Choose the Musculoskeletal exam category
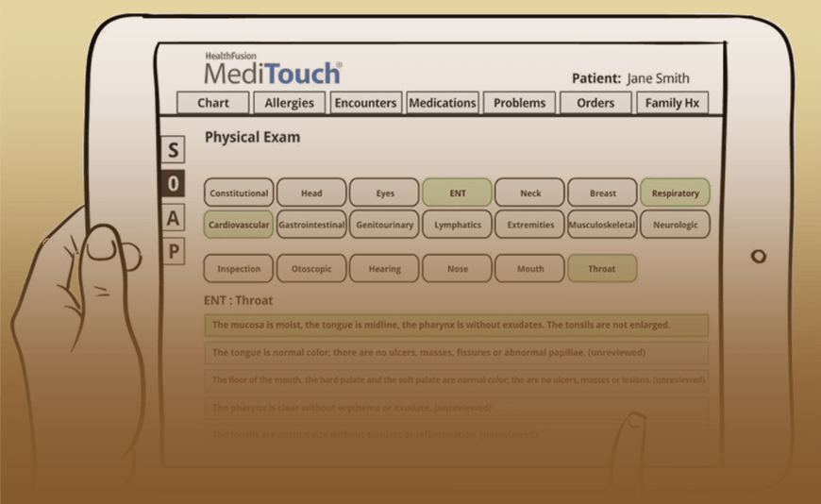 click(x=603, y=225)
